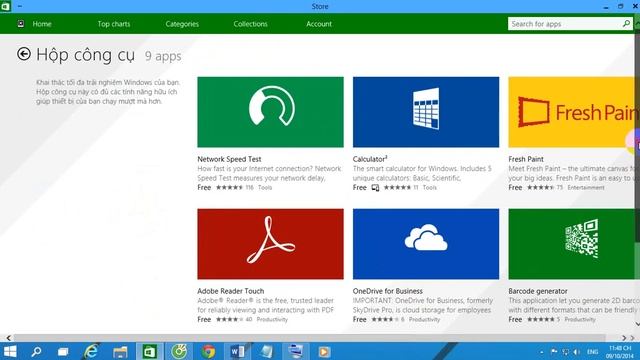Click the Calculator² device compatibility icon
Image resolution: width=640 pixels, height=360 pixels.
(375, 187)
